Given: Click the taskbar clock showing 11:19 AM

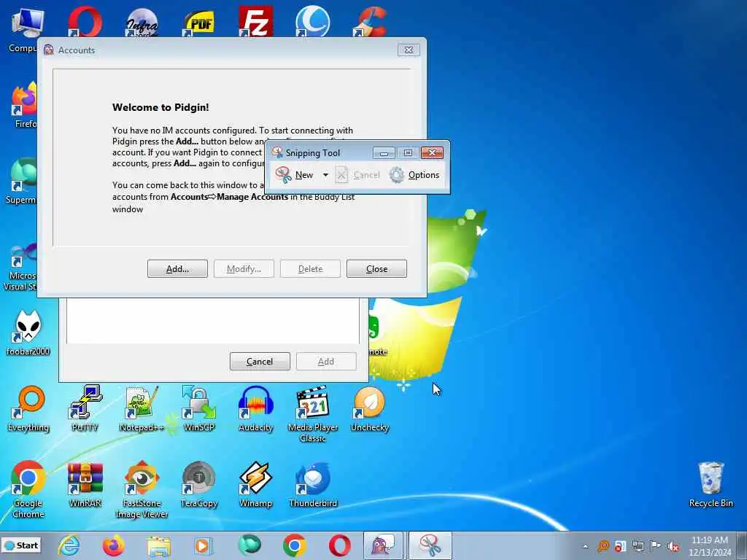Looking at the screenshot, I should click(710, 546).
